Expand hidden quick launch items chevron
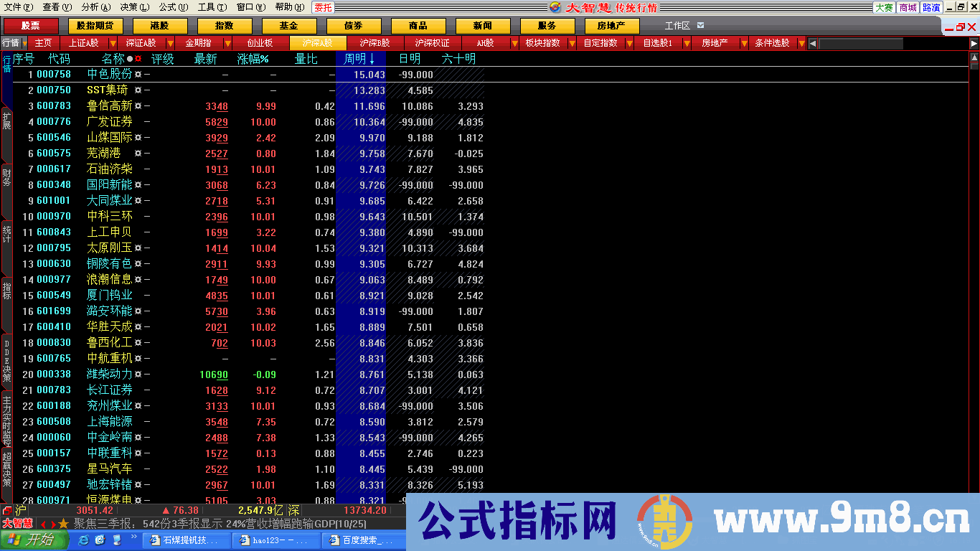The width and height of the screenshot is (980, 551). (134, 537)
